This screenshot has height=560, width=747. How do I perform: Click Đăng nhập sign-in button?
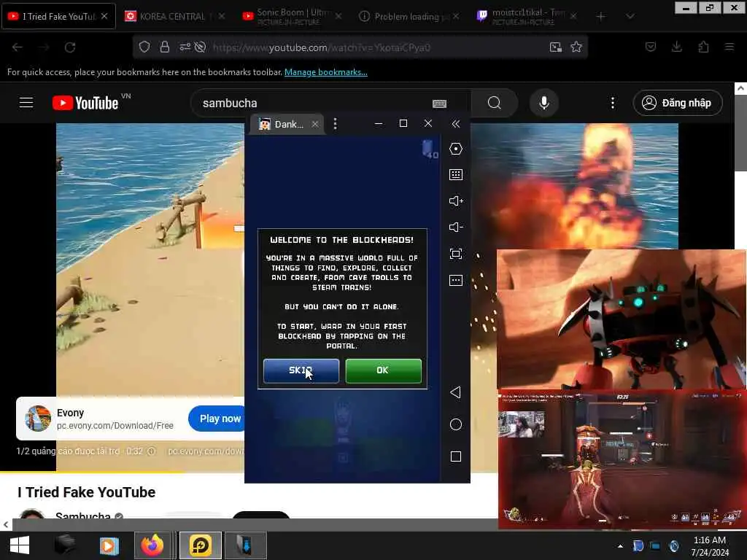678,103
